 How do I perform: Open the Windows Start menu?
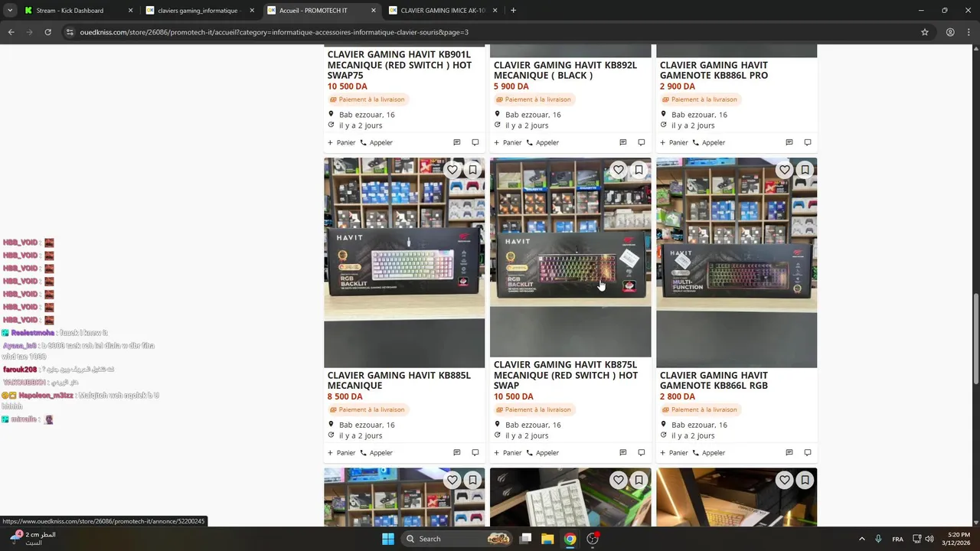pyautogui.click(x=388, y=539)
